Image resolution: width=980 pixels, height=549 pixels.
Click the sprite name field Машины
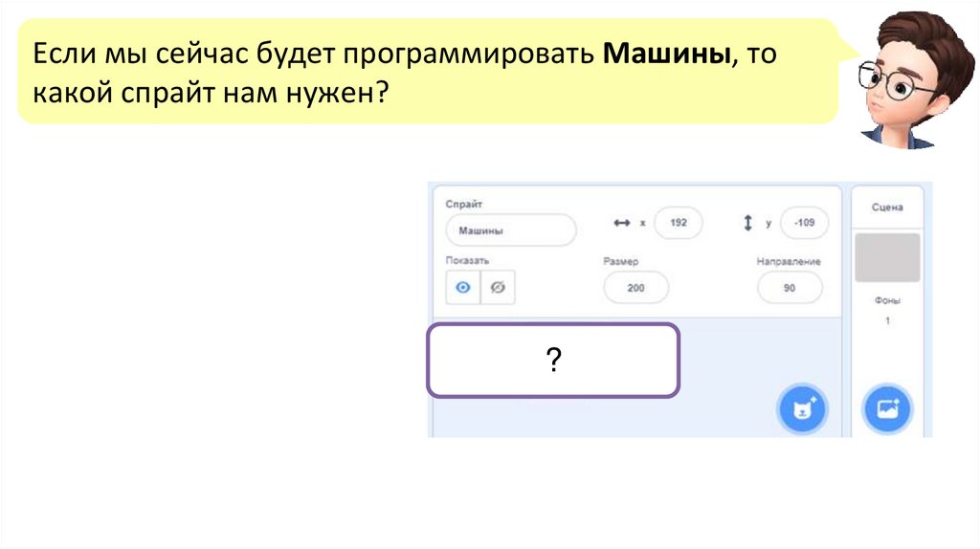(511, 231)
